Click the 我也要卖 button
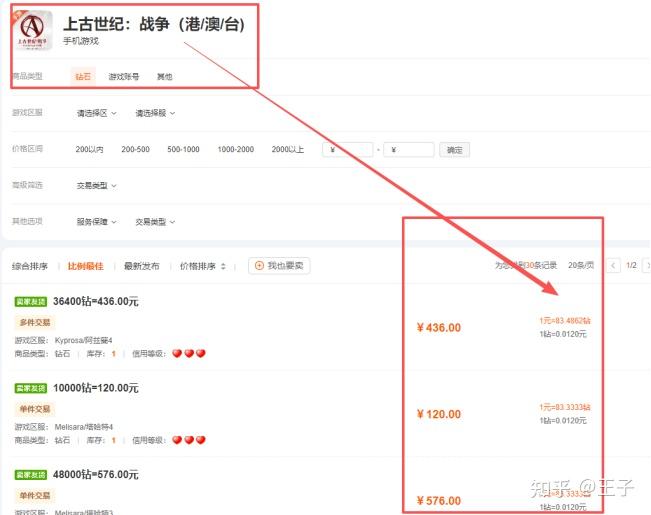The height and width of the screenshot is (515, 651). click(279, 266)
